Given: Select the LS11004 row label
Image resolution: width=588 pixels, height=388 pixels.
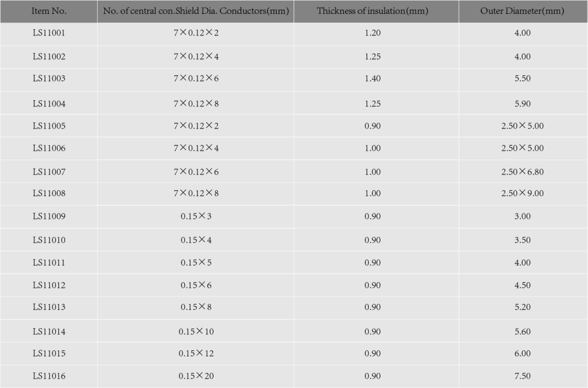Looking at the screenshot, I should pos(49,104).
